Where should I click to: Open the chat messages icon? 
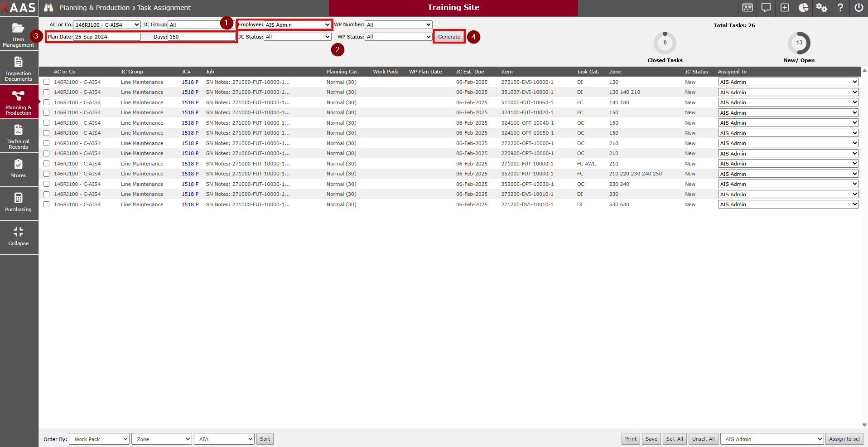[x=766, y=8]
